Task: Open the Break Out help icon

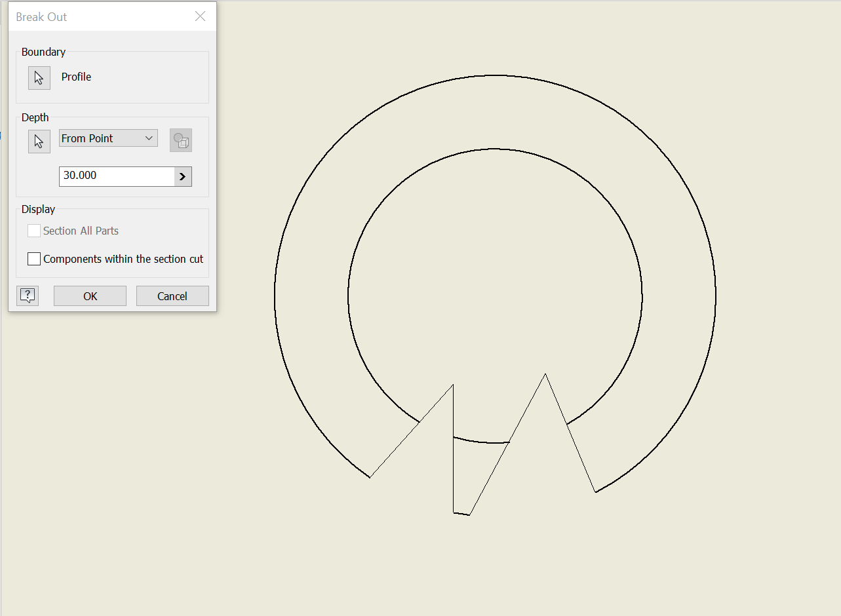Action: coord(28,296)
